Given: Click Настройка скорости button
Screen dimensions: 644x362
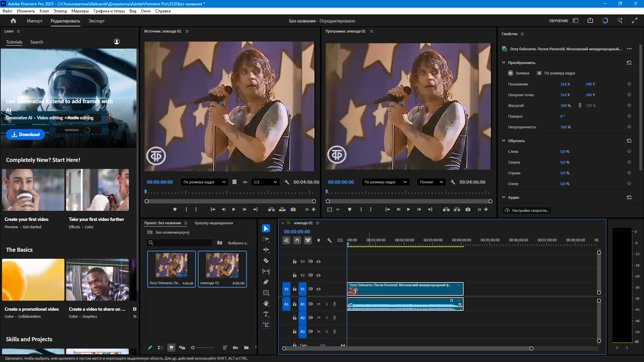Looking at the screenshot, I should tap(527, 210).
